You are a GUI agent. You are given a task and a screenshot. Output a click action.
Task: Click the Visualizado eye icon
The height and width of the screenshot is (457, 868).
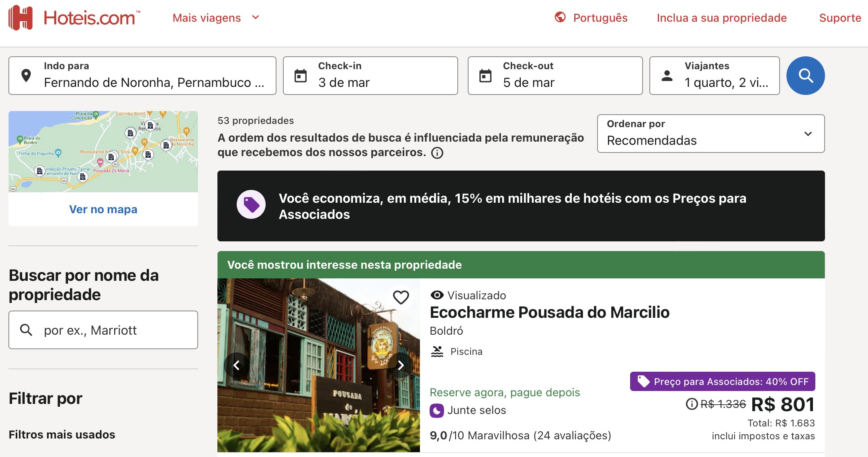tap(437, 295)
